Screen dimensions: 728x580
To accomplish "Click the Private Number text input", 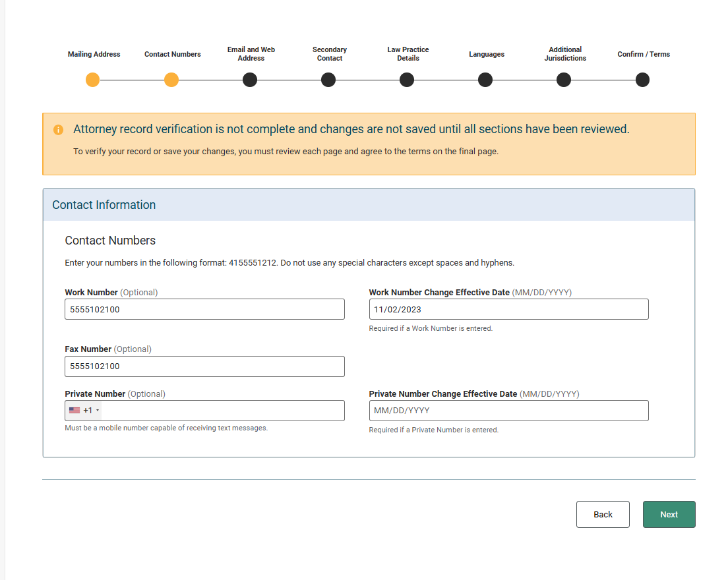I will pos(222,411).
